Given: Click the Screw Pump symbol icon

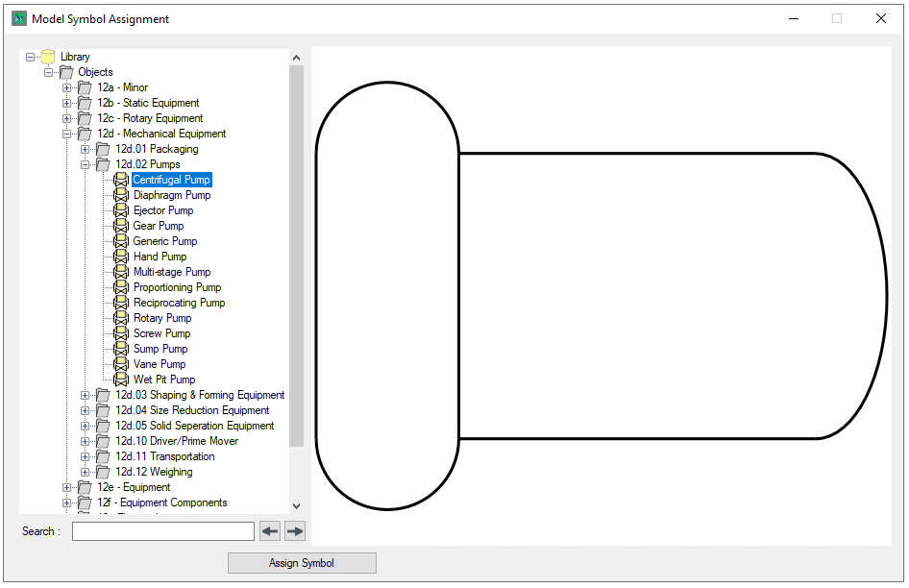Looking at the screenshot, I should coord(121,333).
